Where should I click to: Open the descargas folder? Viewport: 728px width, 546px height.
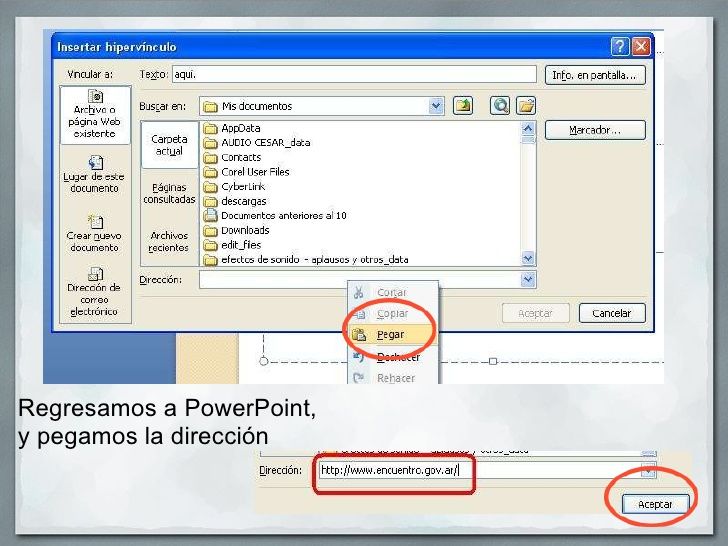(x=235, y=201)
